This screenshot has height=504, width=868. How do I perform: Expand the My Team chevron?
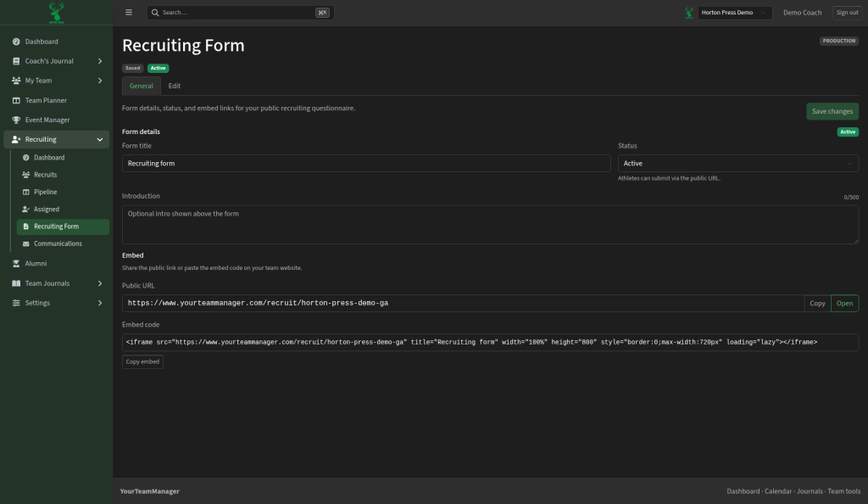[x=100, y=81]
